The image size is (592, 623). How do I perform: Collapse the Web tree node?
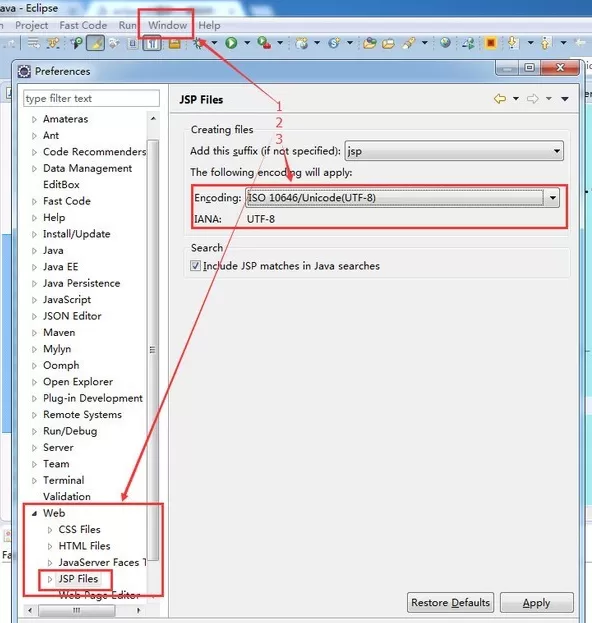tap(35, 513)
